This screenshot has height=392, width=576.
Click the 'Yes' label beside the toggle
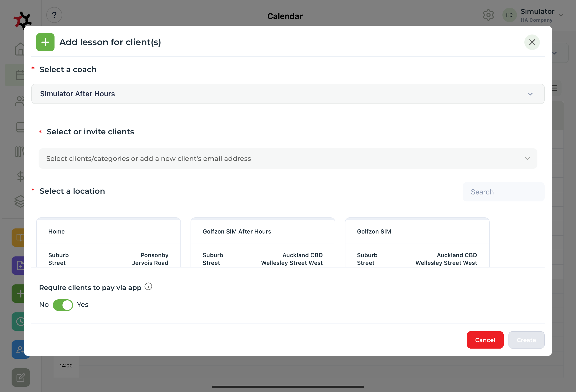coord(82,304)
